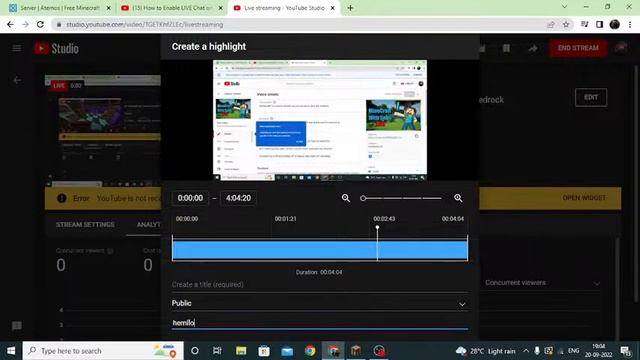
Task: Focus the Create a title field
Action: [x=320, y=284]
